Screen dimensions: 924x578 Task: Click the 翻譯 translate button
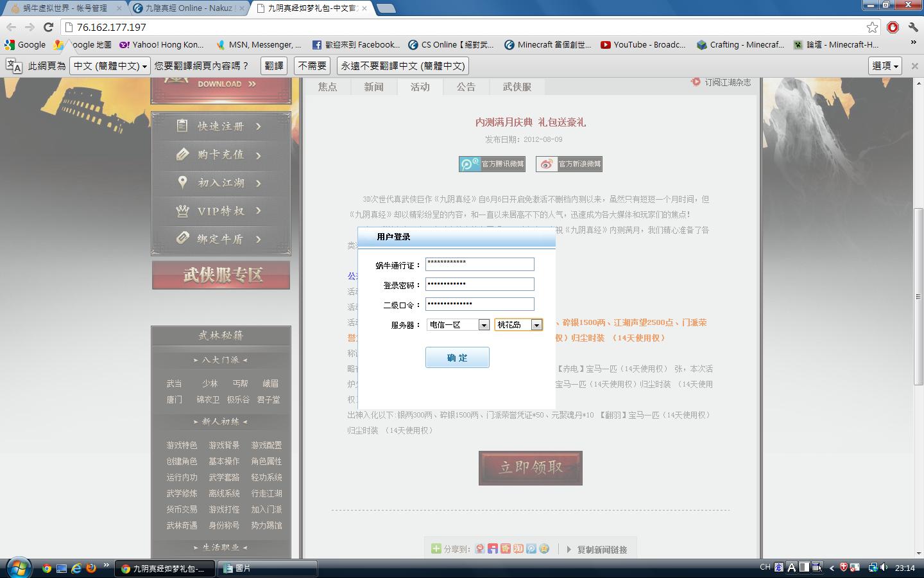click(x=274, y=66)
